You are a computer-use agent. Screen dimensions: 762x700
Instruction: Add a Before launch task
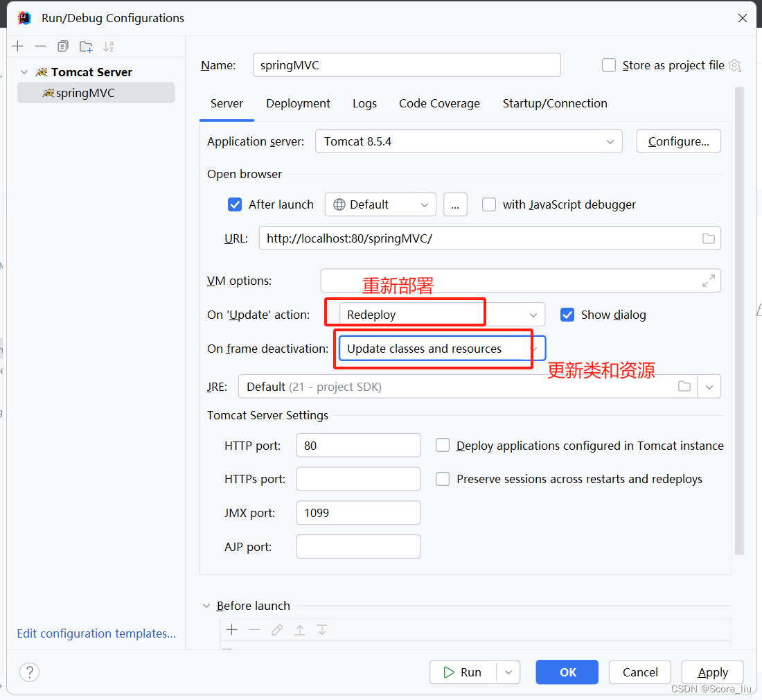tap(232, 629)
